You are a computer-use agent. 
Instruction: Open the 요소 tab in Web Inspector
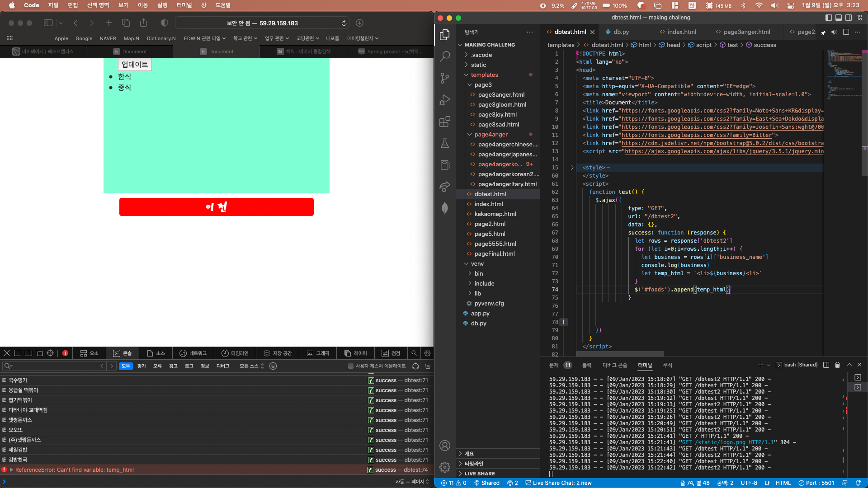pos(89,353)
